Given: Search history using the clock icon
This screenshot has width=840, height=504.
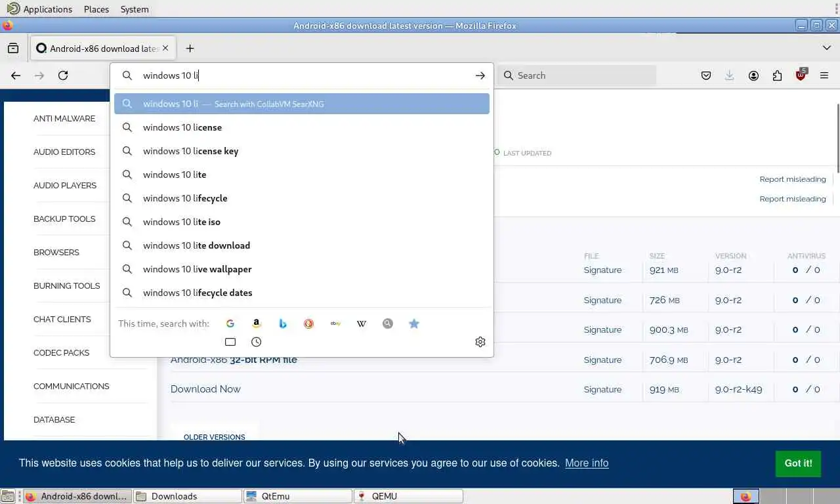Looking at the screenshot, I should (x=257, y=342).
